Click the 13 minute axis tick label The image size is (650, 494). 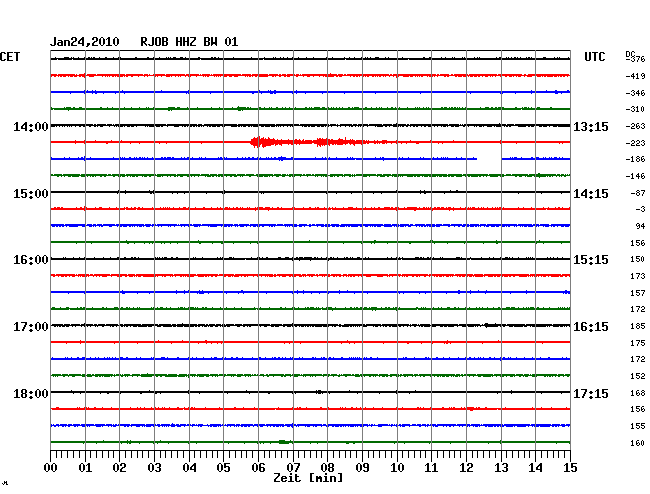[x=501, y=468]
